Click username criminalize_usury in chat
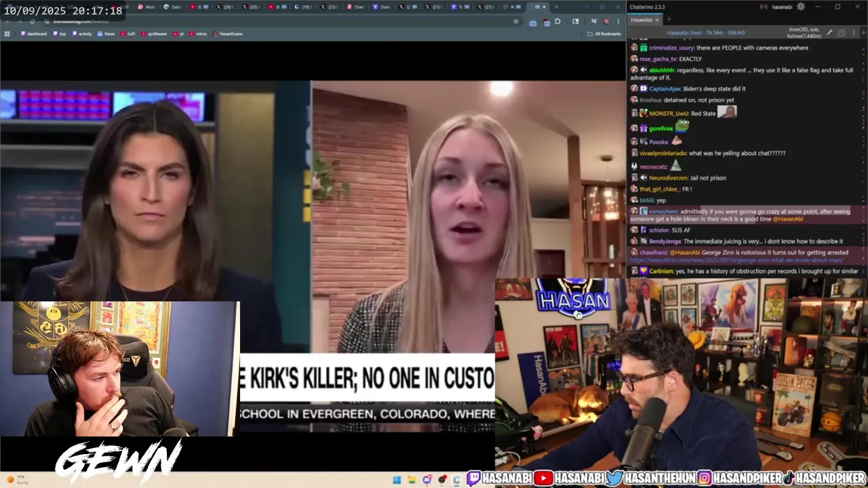 pyautogui.click(x=671, y=48)
